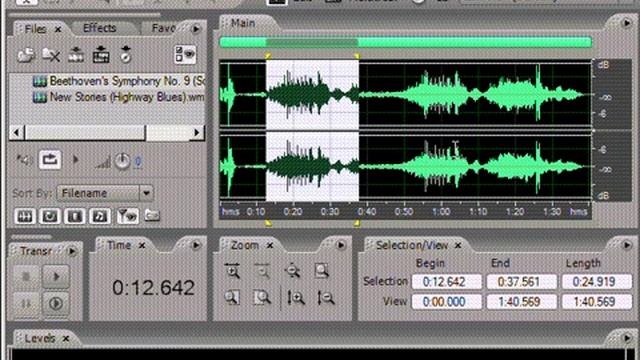
Task: Click the preview volume value 0
Action: [x=138, y=162]
